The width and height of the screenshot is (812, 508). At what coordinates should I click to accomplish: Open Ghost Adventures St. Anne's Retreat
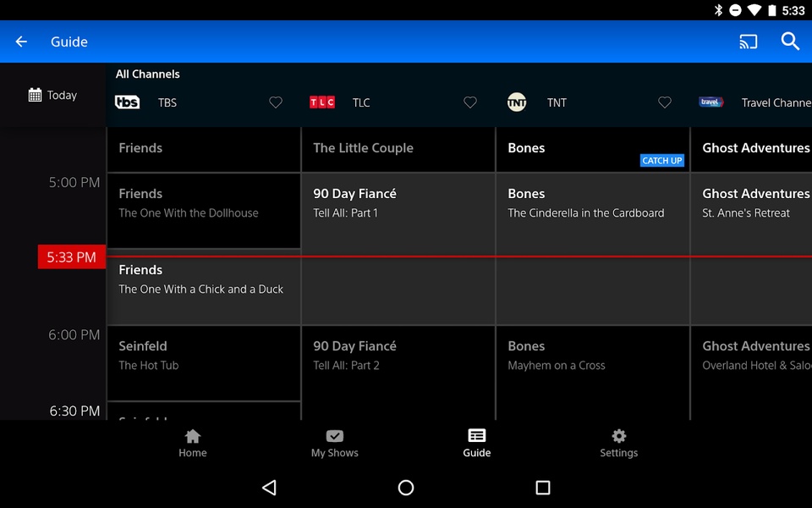pos(752,249)
